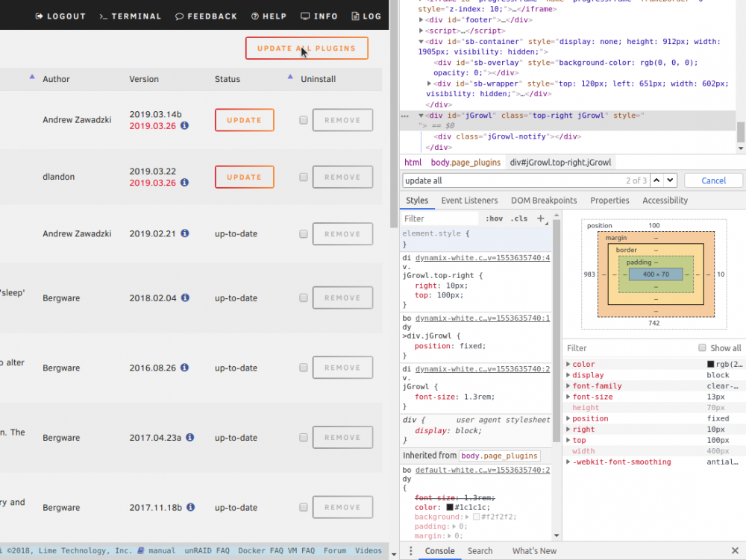The image size is (746, 560).
Task: Open the Forum footer link
Action: 335,550
